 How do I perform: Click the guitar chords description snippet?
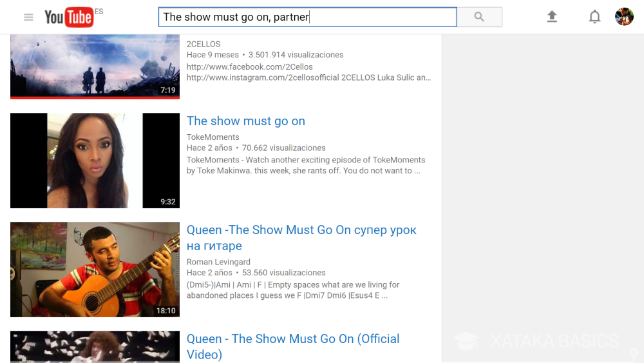pyautogui.click(x=293, y=290)
